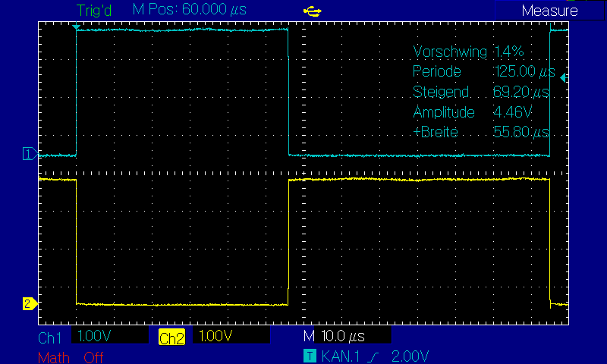Open the Ch1 1.00V scale field
This screenshot has height=364, width=607.
click(109, 336)
